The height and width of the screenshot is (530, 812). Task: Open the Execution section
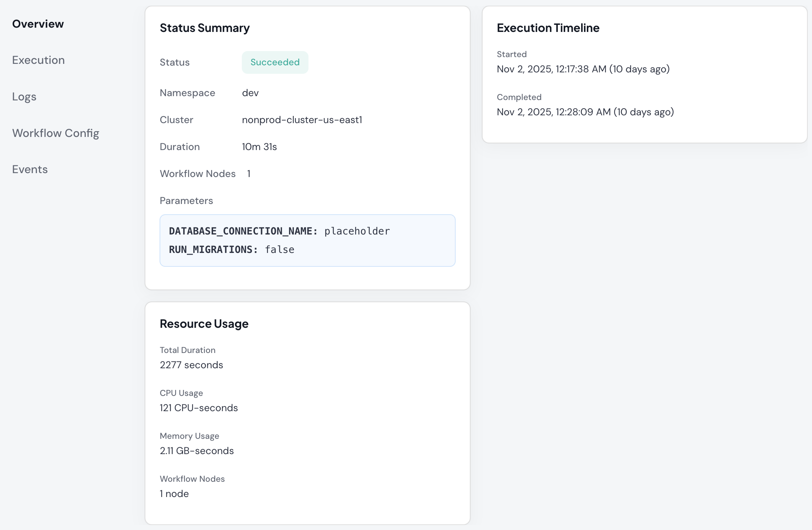tap(38, 60)
